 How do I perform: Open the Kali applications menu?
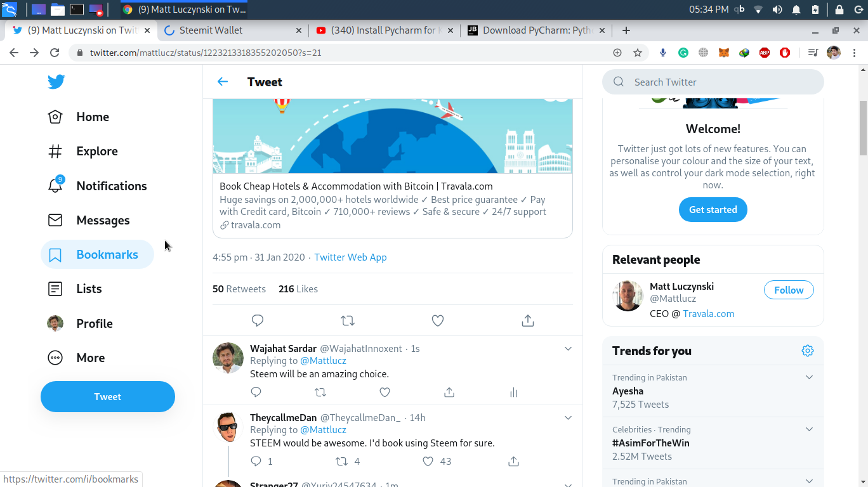click(x=10, y=9)
